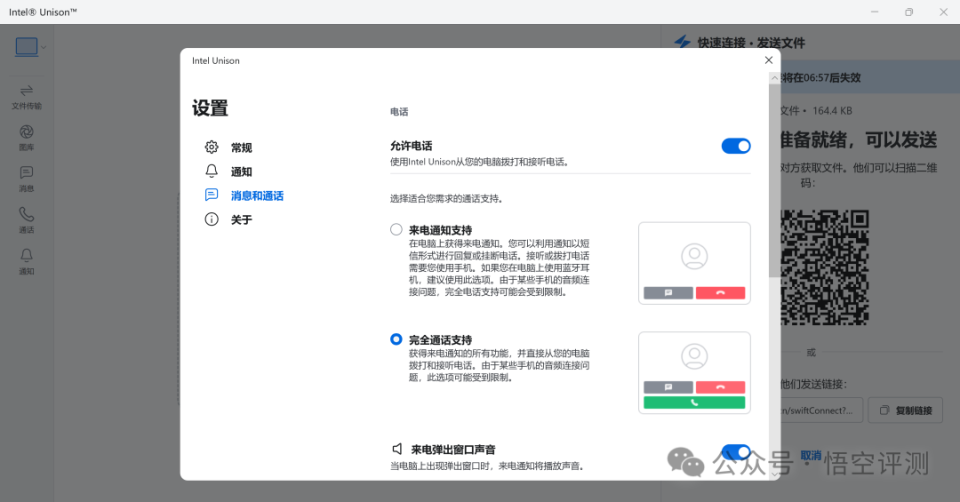The image size is (960, 502).
Task: Click the 来电通知支持 preview illustration
Action: click(x=694, y=263)
